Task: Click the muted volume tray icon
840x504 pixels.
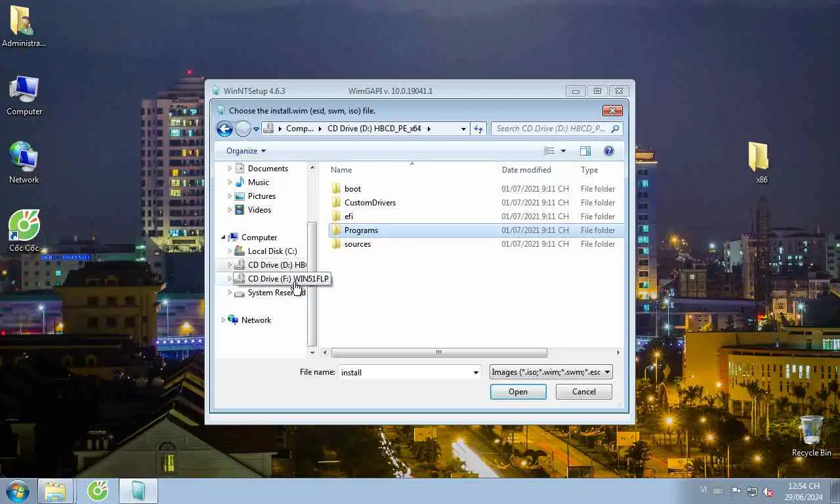Action: (767, 491)
